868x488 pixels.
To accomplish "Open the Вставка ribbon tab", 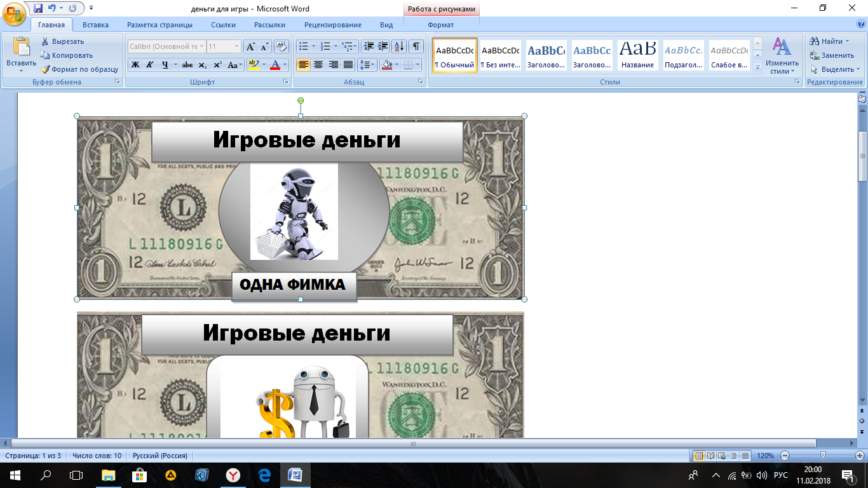I will pos(95,25).
